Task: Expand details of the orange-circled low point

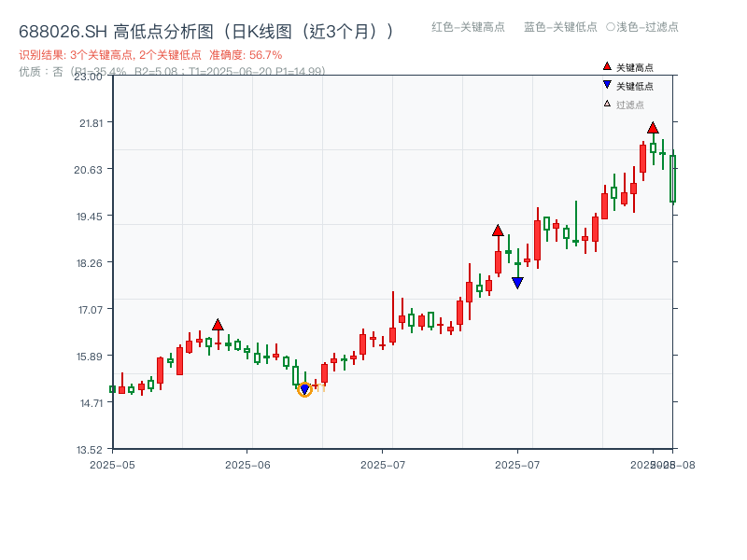Action: (303, 390)
